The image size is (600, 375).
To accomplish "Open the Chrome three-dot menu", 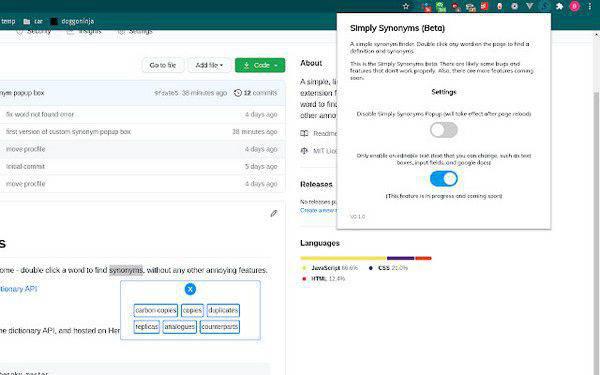I will (589, 6).
